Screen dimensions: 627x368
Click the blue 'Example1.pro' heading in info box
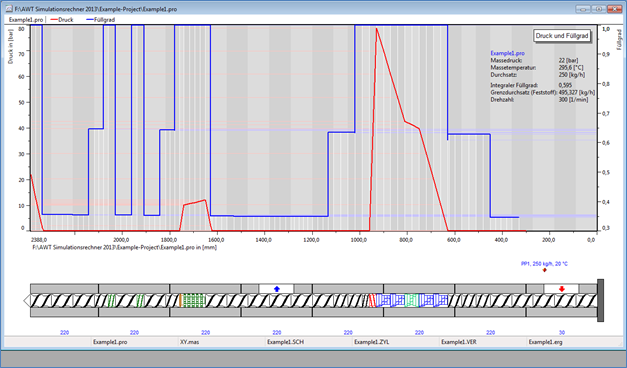pos(507,53)
